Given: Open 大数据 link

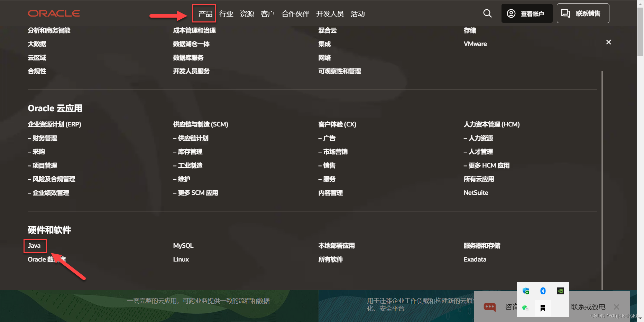Looking at the screenshot, I should (37, 44).
